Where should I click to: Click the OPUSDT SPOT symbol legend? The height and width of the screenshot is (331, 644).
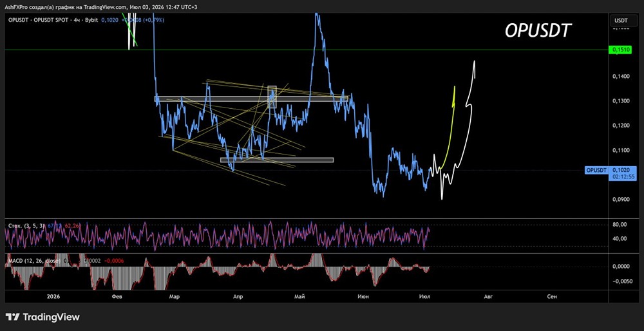point(53,19)
